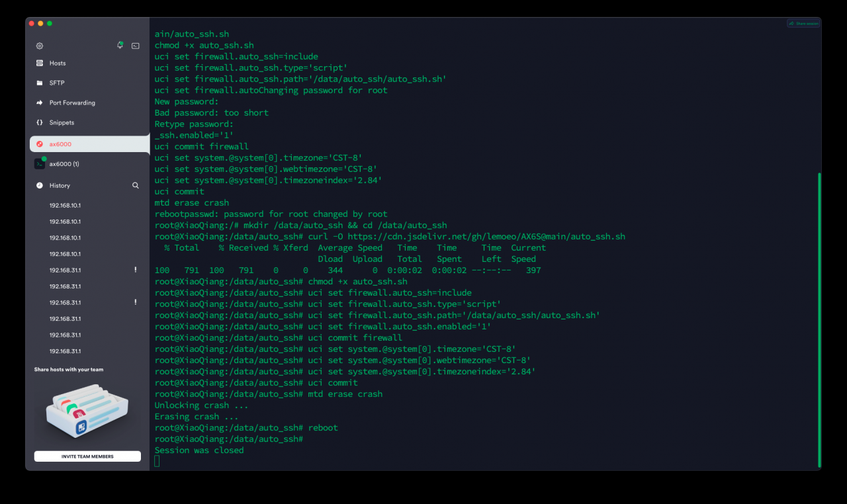Select the History heading
Viewport: 847px width, 504px height.
pyautogui.click(x=60, y=186)
